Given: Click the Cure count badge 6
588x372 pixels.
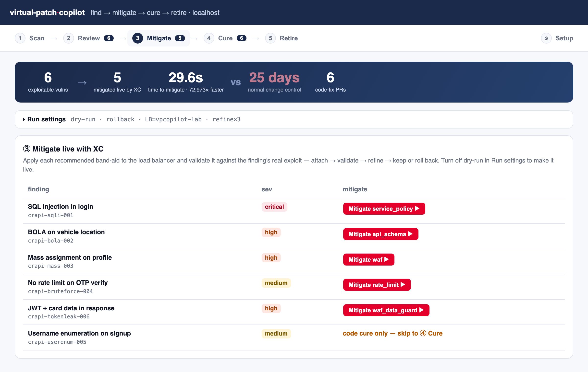Looking at the screenshot, I should tap(242, 38).
